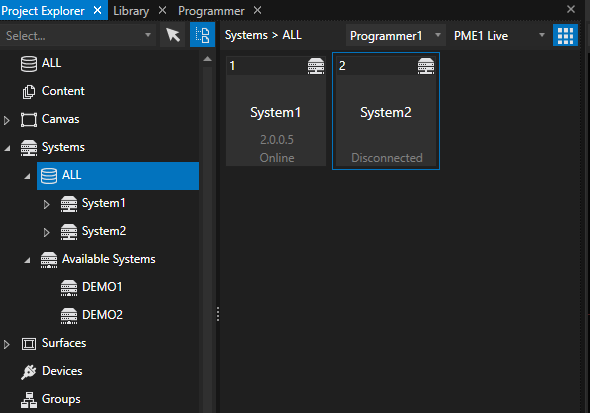The width and height of the screenshot is (590, 413).
Task: Click the Systems server icon in tree
Action: tap(29, 148)
